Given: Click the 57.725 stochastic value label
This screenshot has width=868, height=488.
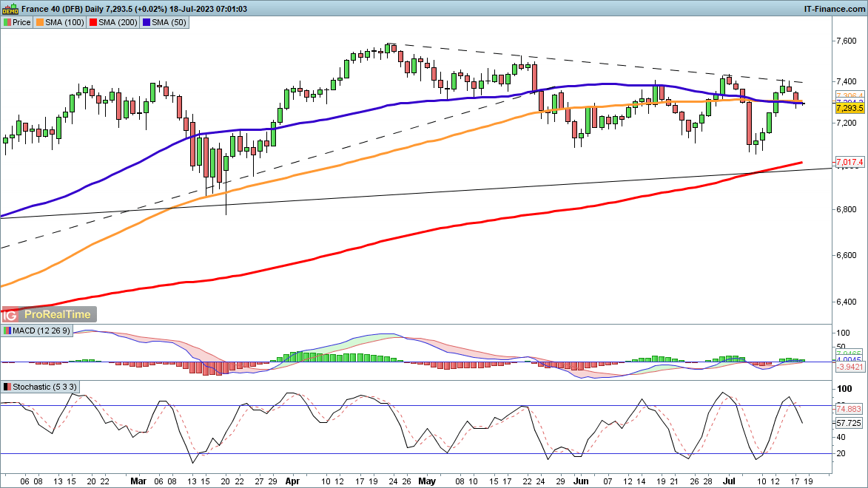Looking at the screenshot, I should coord(850,423).
